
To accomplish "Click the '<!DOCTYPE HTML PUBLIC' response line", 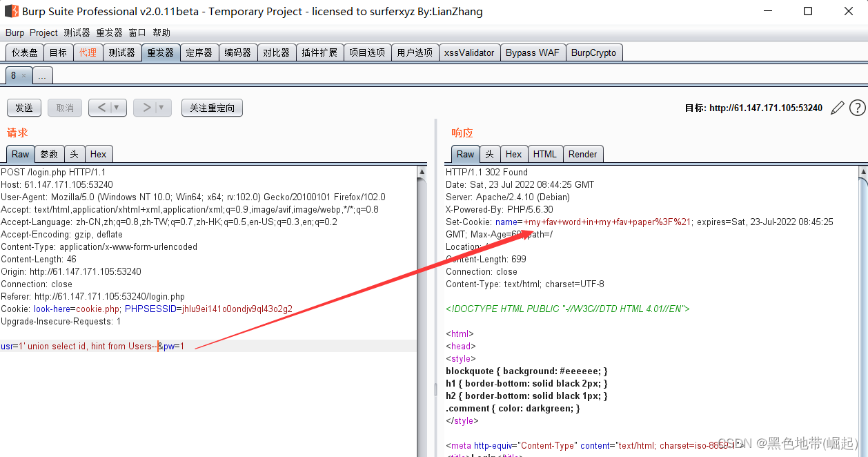I will pyautogui.click(x=568, y=309).
